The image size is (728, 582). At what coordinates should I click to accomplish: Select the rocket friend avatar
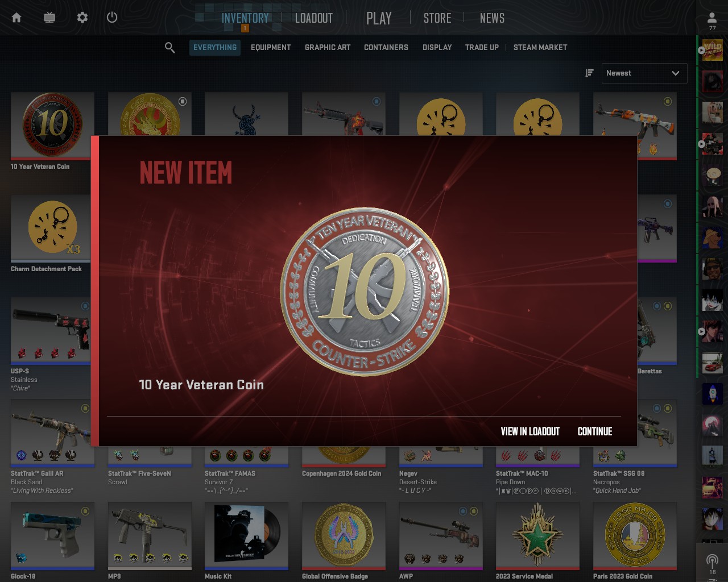point(712,394)
